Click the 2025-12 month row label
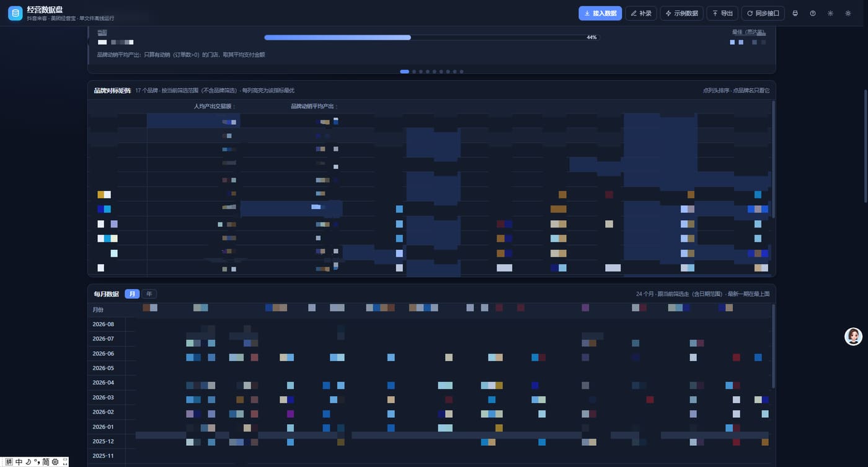Image resolution: width=868 pixels, height=467 pixels. 104,441
